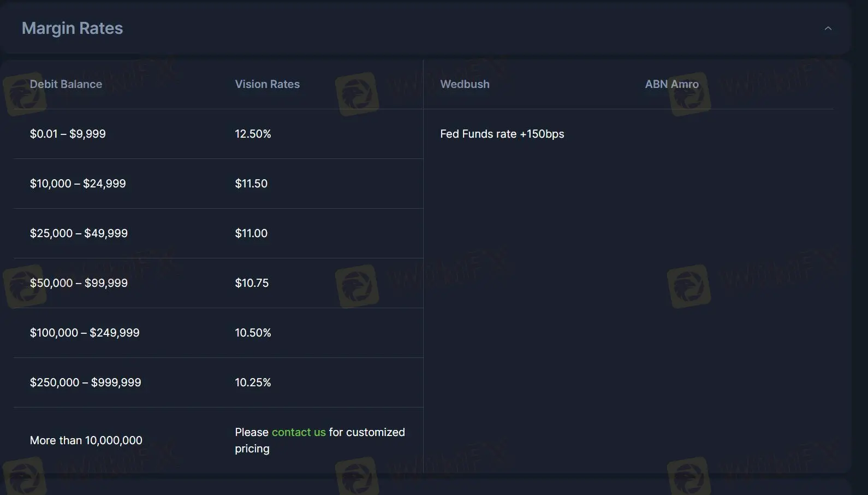
Task: Click the 12.50% rate value
Action: coord(253,134)
